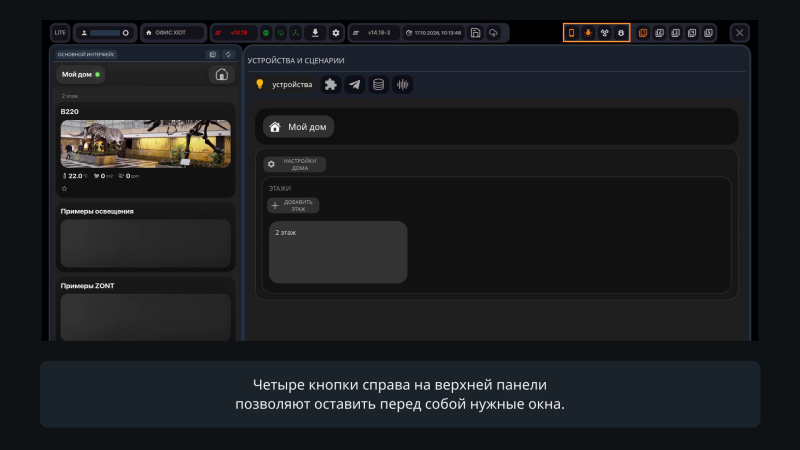Viewport: 800px width, 450px height.
Task: Click the B220 room title
Action: (69, 111)
